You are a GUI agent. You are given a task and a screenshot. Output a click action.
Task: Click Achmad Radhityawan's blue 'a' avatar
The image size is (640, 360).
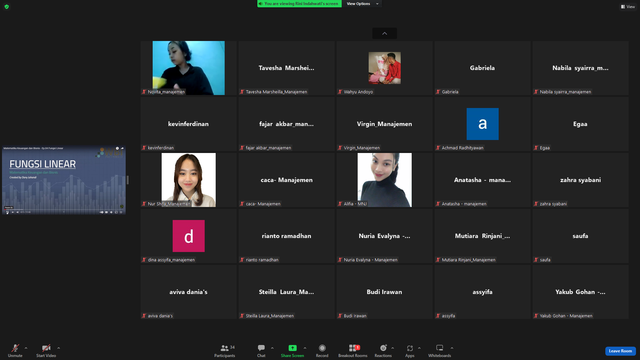482,124
